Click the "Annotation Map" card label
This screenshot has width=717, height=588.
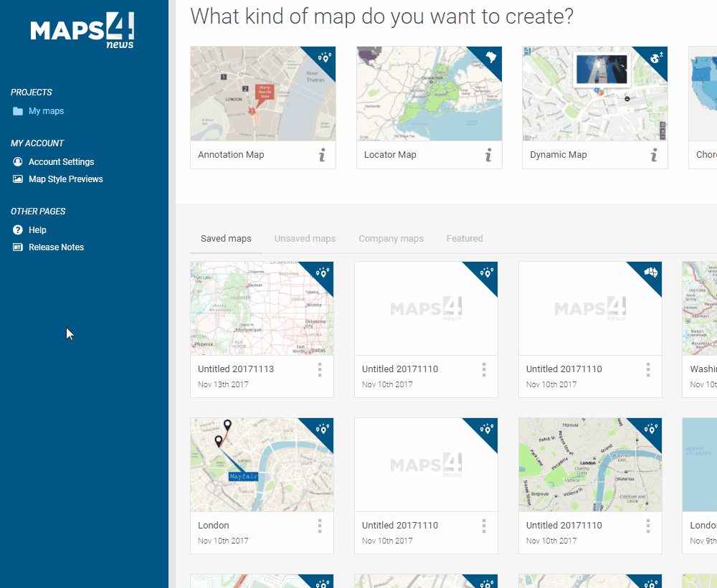click(x=231, y=155)
